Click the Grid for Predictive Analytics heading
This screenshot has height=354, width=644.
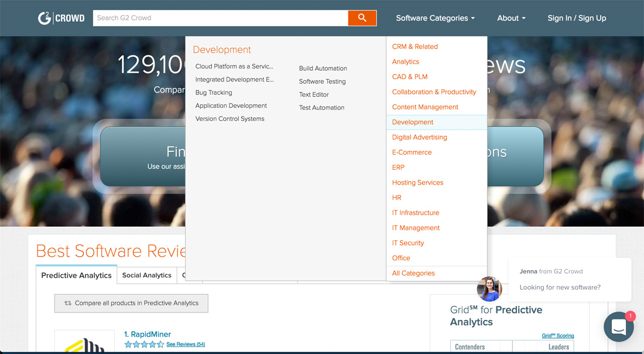pos(496,316)
